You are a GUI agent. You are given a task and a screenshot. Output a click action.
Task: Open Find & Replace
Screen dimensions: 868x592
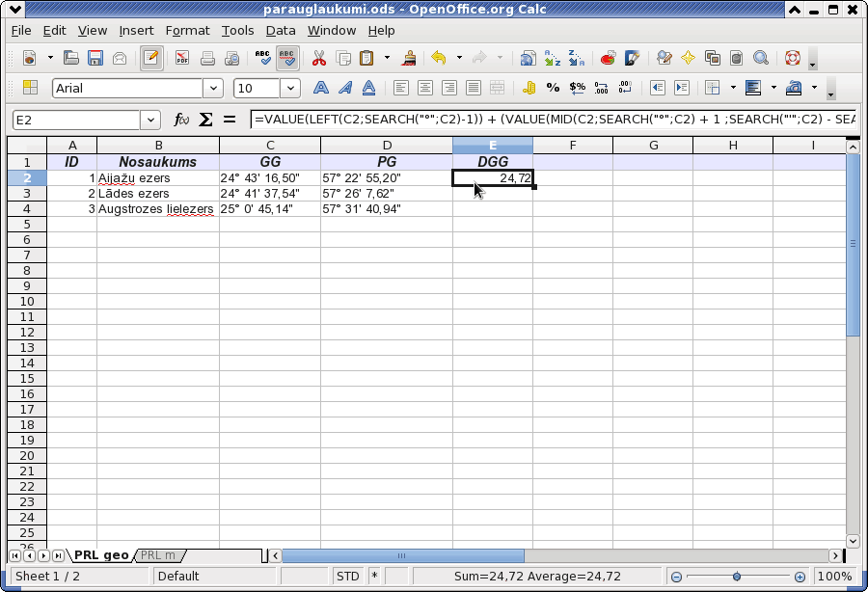[664, 58]
